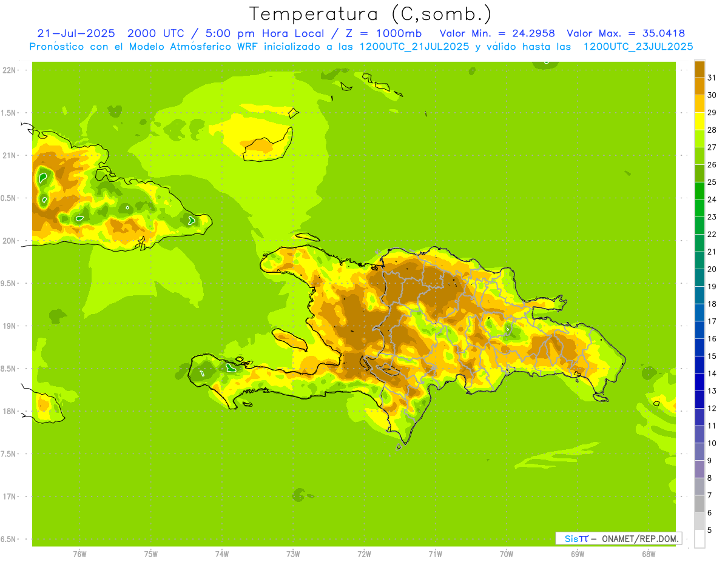Click the latitude axis label "17N"
This screenshot has width=728, height=562.
9,497
